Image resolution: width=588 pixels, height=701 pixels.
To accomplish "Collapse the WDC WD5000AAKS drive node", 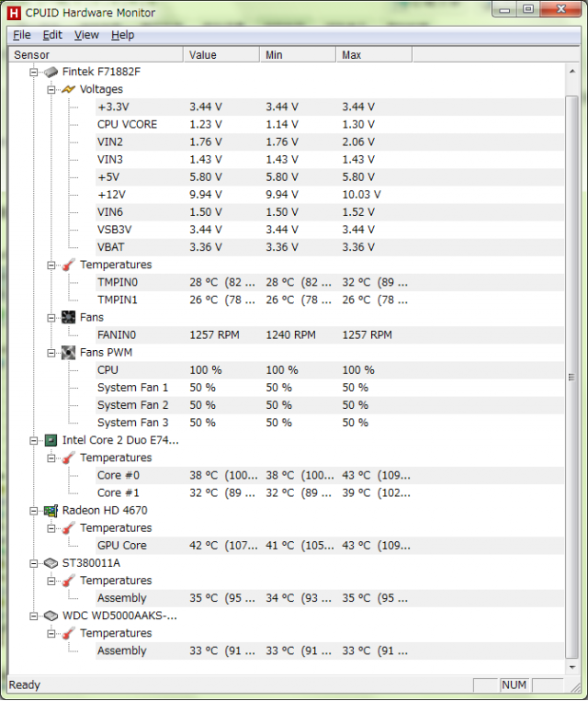I will coord(34,616).
